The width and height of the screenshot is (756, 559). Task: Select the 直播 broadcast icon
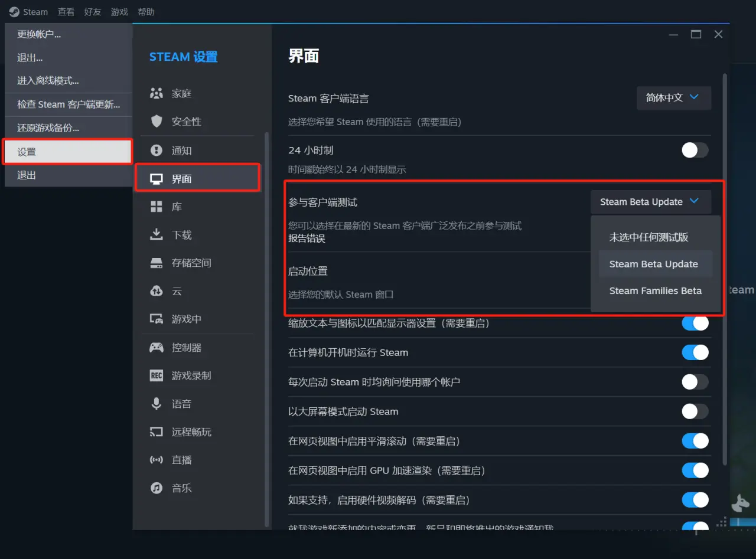click(157, 460)
